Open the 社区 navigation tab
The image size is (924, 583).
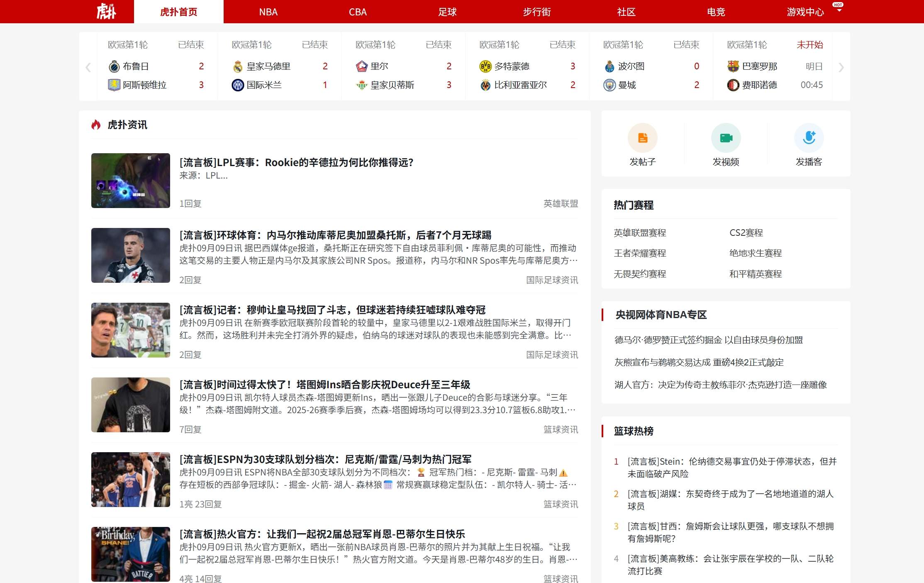point(627,12)
